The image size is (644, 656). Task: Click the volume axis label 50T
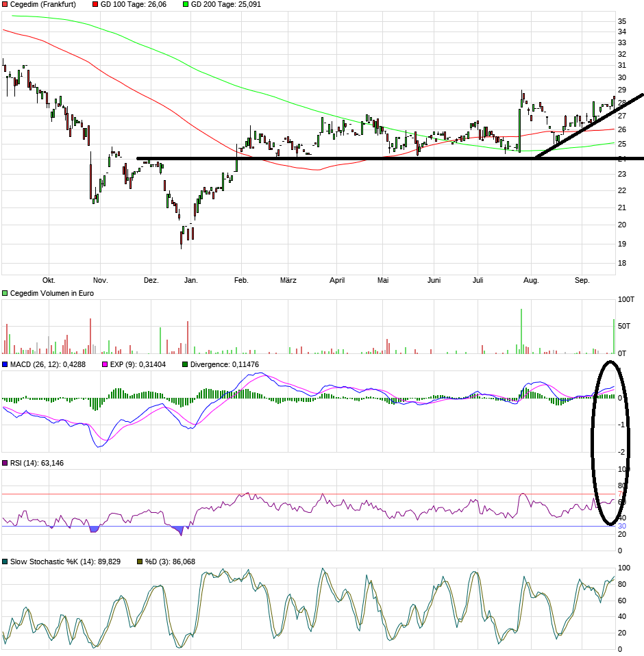click(624, 327)
